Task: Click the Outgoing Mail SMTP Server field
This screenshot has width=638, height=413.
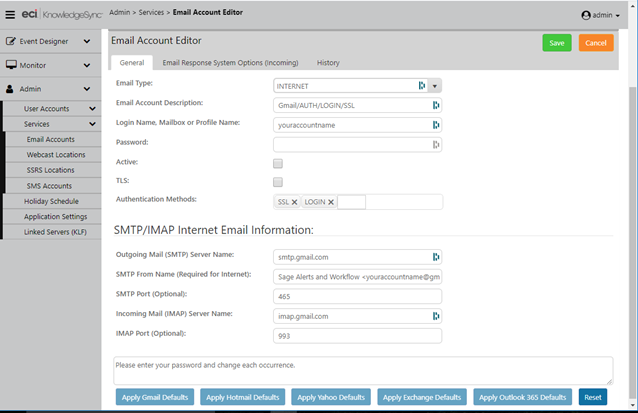Action: point(357,257)
